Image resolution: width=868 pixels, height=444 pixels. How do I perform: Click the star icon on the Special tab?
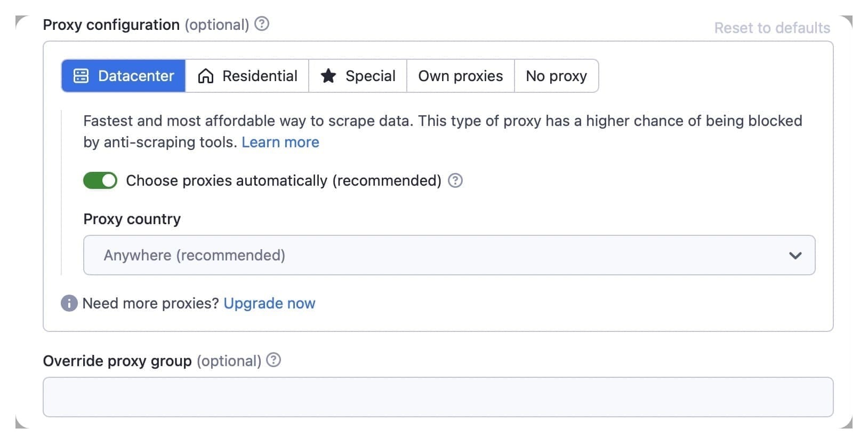pyautogui.click(x=328, y=76)
